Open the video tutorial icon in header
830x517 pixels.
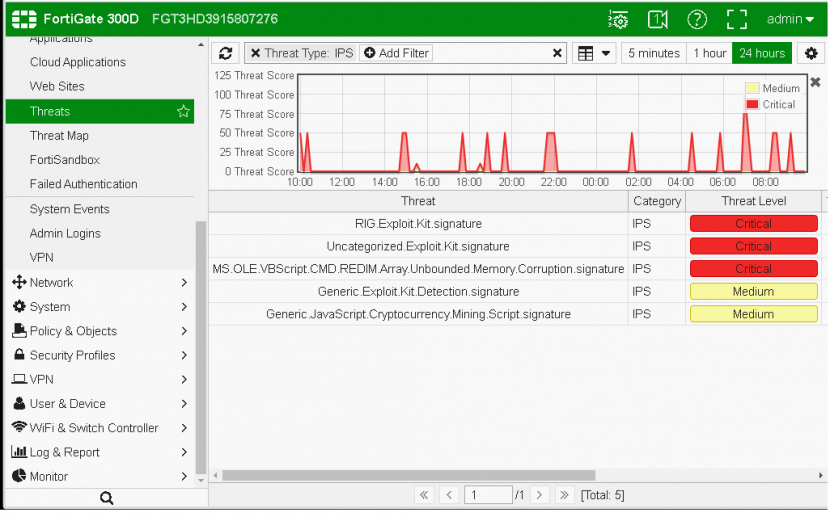[657, 20]
